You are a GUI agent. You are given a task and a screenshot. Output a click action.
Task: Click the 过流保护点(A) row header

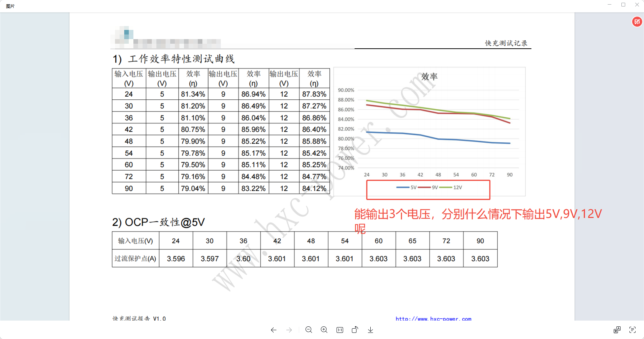pyautogui.click(x=135, y=259)
